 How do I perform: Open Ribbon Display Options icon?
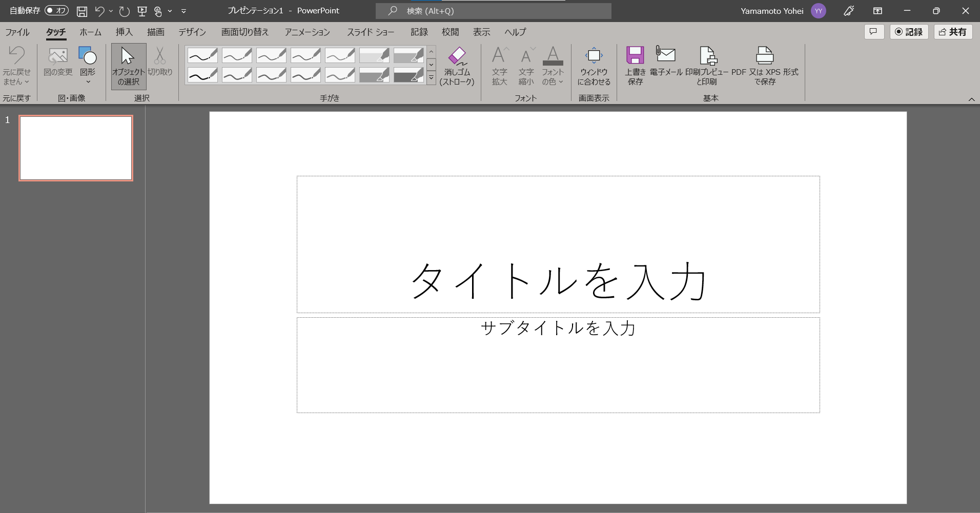coord(877,11)
